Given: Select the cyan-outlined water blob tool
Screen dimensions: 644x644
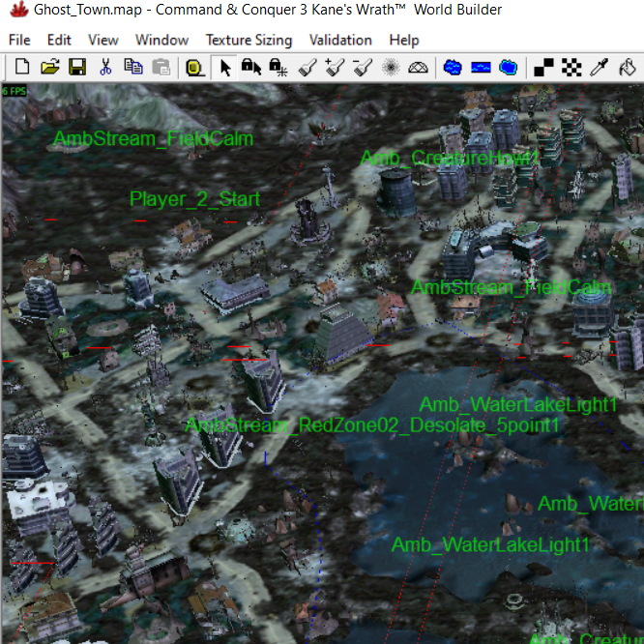Looking at the screenshot, I should 508,67.
